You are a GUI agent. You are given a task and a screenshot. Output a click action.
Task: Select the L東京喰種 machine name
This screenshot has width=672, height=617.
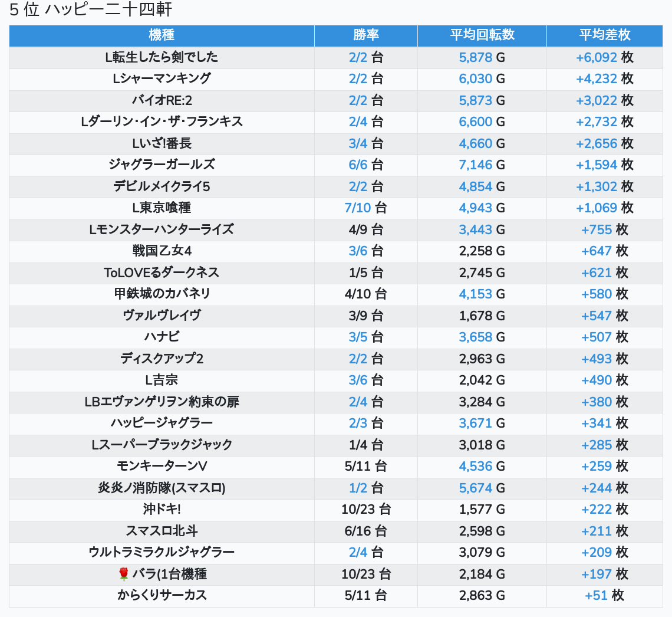[162, 208]
